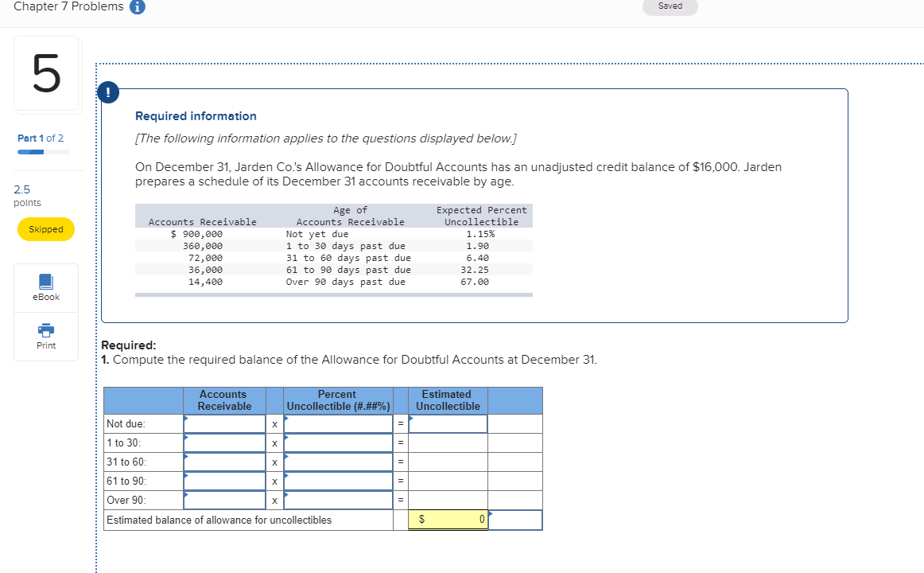Click the question number 5 box
924x573 pixels.
(x=47, y=73)
